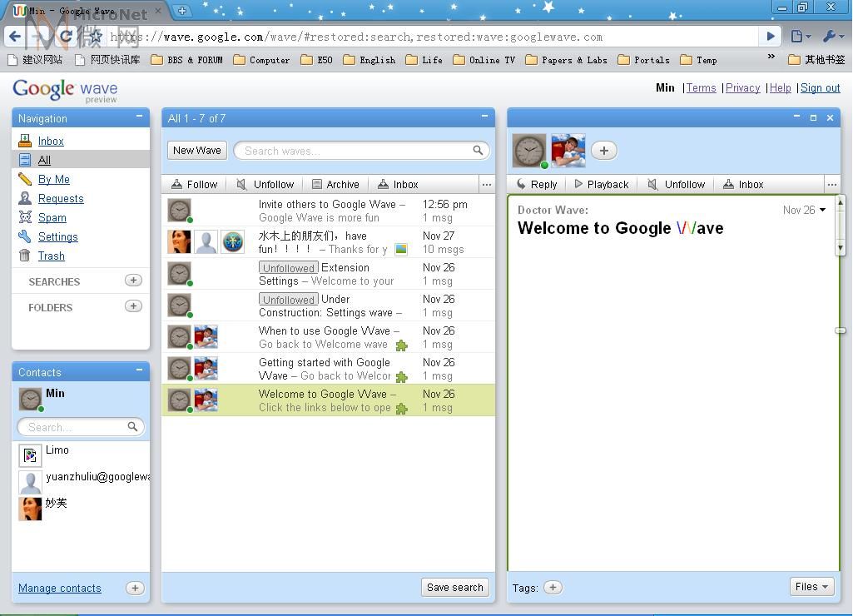The image size is (853, 616).
Task: Click the trash can icon in Navigation
Action: [25, 255]
